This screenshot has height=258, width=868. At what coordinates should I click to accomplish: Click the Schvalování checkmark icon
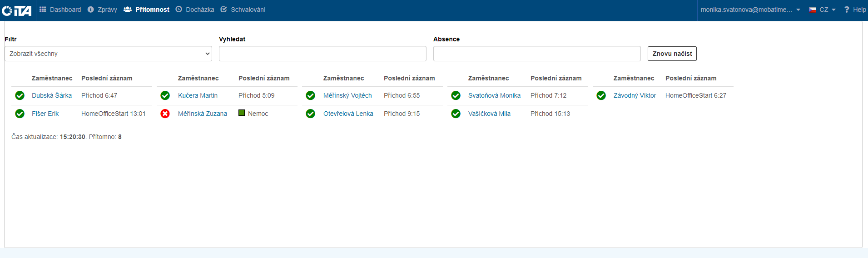[223, 10]
